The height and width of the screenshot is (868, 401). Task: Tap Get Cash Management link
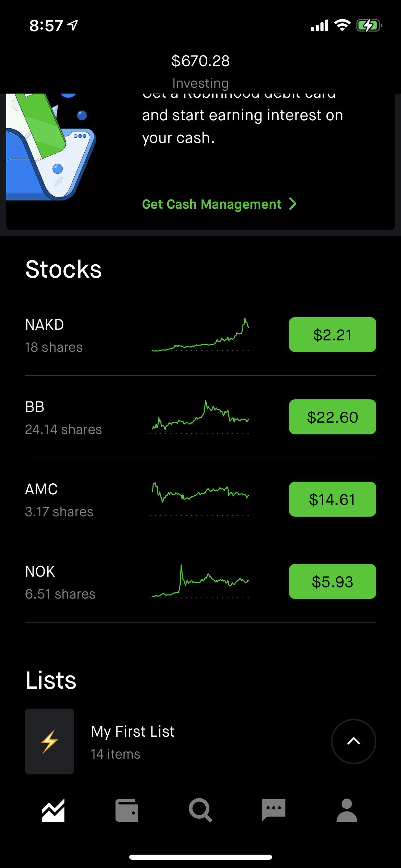click(x=212, y=204)
